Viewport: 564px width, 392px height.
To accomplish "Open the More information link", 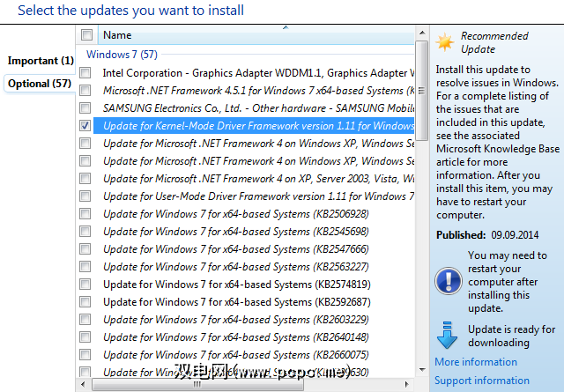I will tap(476, 362).
